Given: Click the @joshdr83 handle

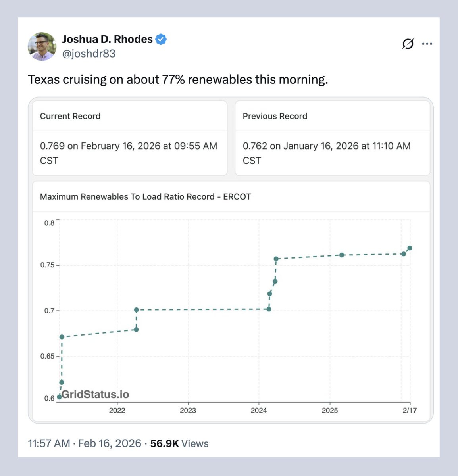Looking at the screenshot, I should [x=90, y=52].
